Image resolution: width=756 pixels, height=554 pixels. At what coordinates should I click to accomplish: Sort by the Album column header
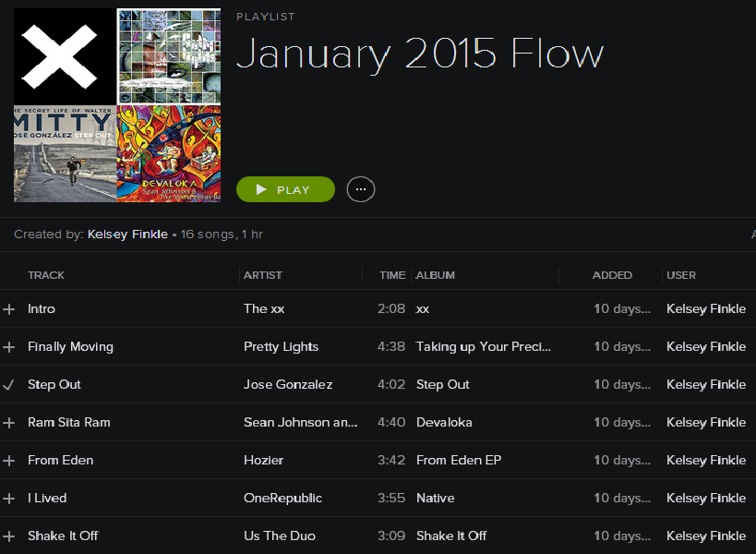tap(436, 275)
